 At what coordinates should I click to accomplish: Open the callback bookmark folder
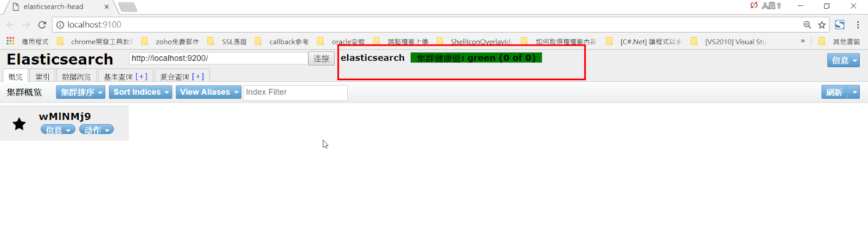(x=282, y=42)
